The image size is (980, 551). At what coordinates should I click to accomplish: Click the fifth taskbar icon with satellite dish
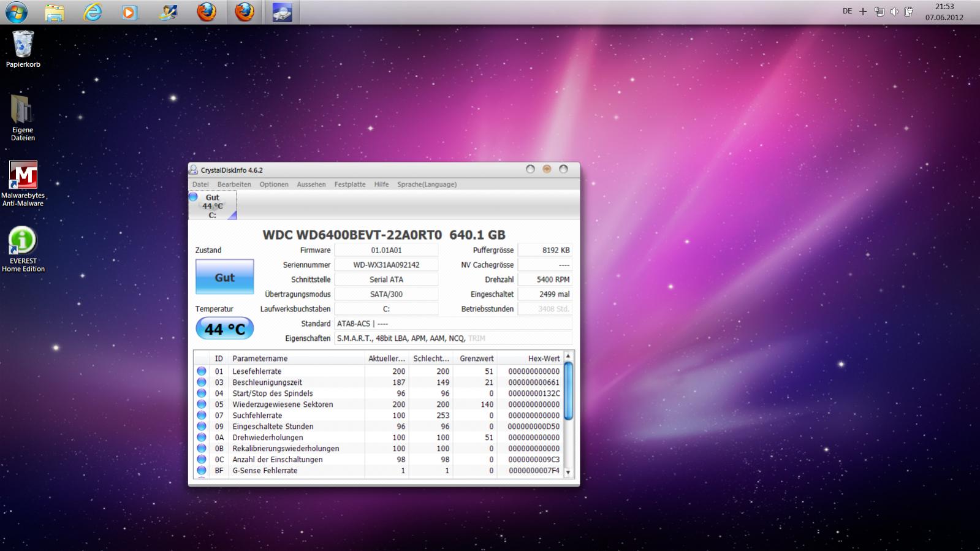(x=168, y=12)
